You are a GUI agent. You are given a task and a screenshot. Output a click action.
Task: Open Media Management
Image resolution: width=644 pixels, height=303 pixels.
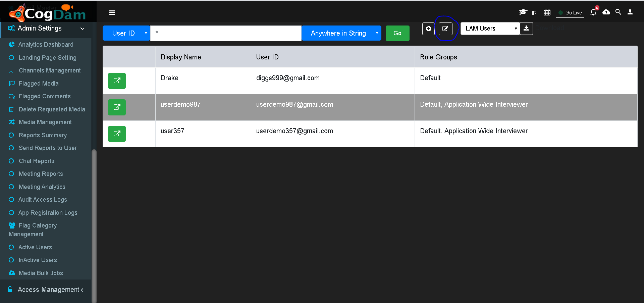(x=45, y=122)
